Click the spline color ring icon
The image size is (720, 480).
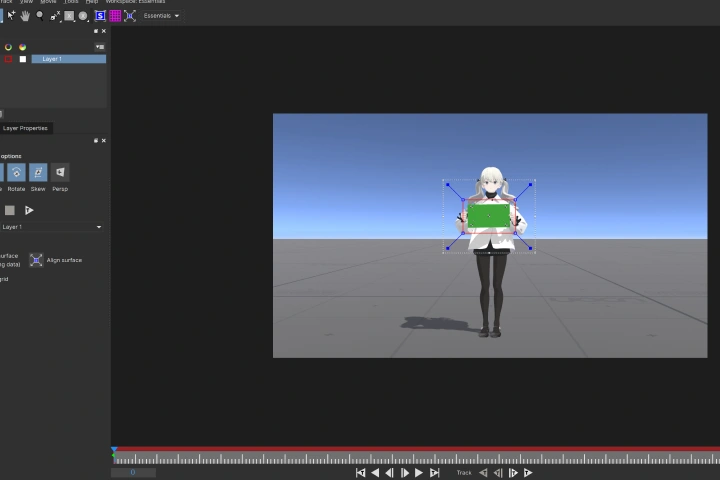(x=8, y=47)
